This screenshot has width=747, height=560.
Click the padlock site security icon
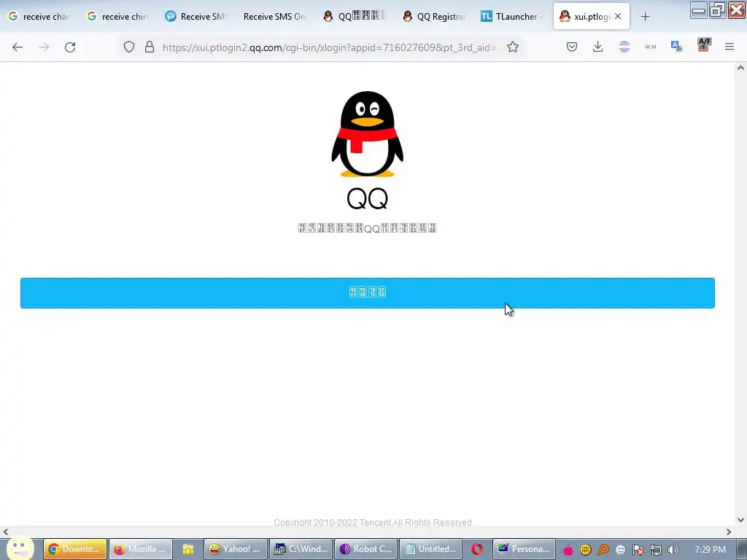pos(150,47)
